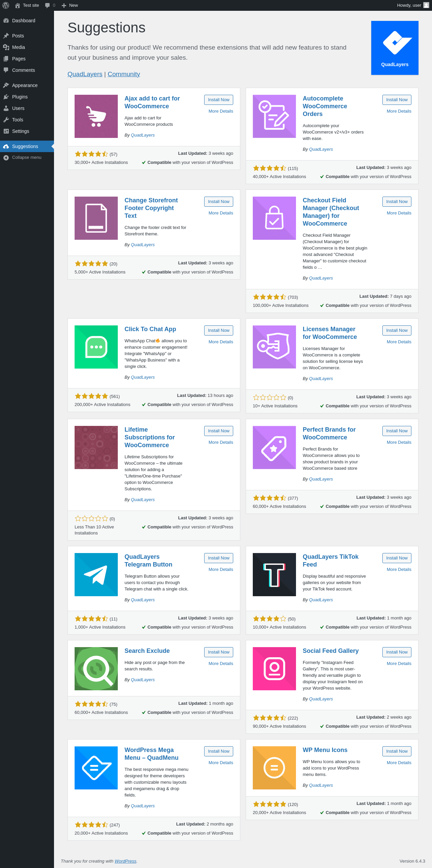Image resolution: width=432 pixels, height=868 pixels.
Task: Click the QuadLayers TikTok Feed plugin icon
Action: 274,575
